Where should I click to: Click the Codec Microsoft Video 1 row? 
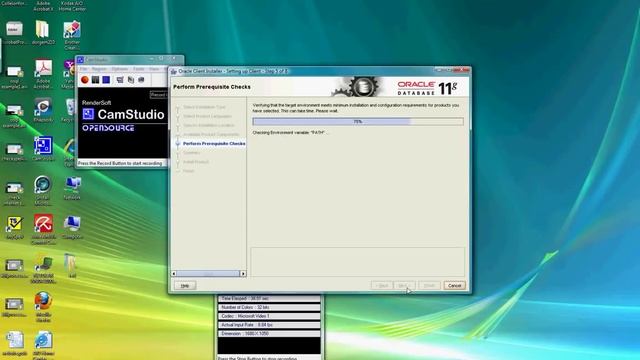click(269, 316)
